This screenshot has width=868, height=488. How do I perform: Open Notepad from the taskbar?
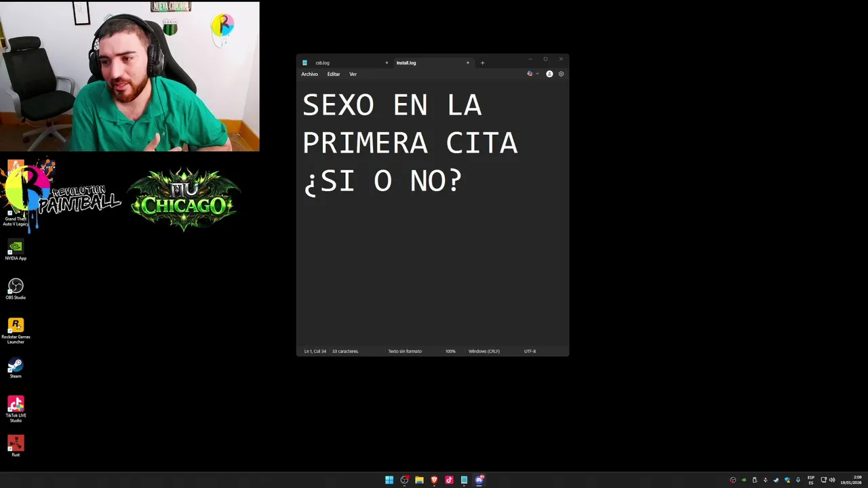(464, 480)
